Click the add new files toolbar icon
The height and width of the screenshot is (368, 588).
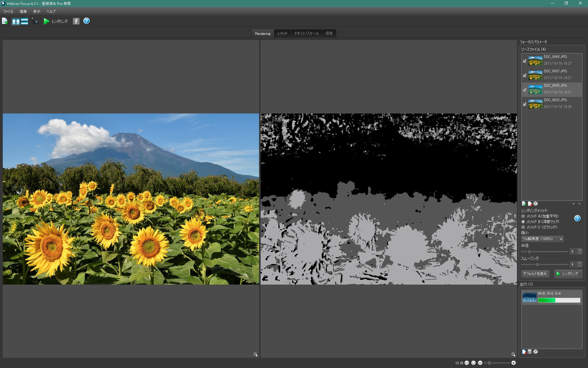[5, 21]
